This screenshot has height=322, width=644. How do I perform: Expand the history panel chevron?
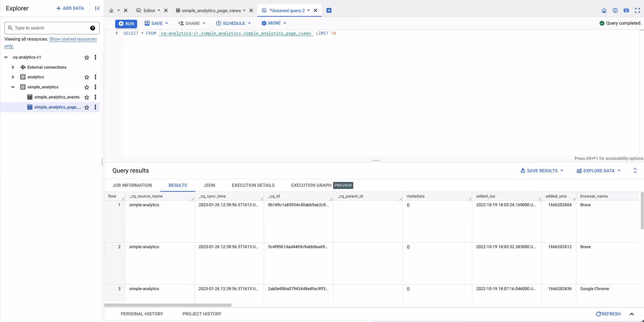coord(632,314)
